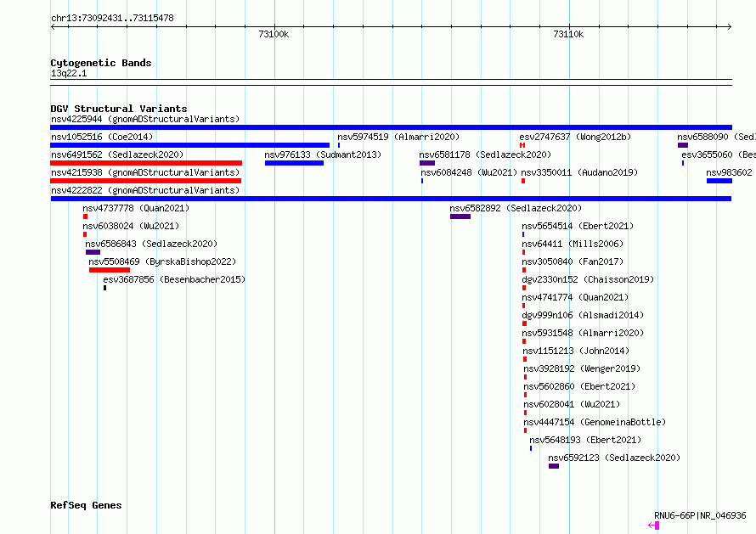The width and height of the screenshot is (756, 534).
Task: Click the nsv4225944 gnomAD variant label
Action: 145,119
